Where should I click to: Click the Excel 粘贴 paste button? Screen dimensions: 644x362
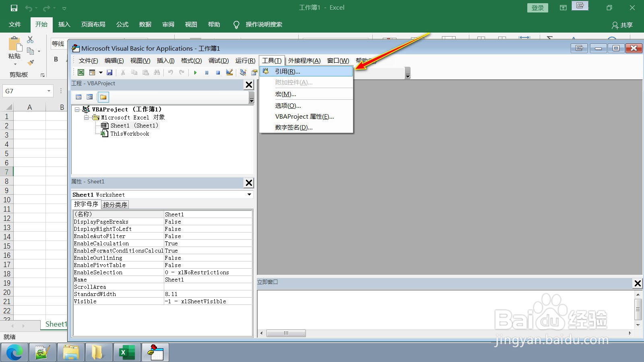[x=14, y=51]
